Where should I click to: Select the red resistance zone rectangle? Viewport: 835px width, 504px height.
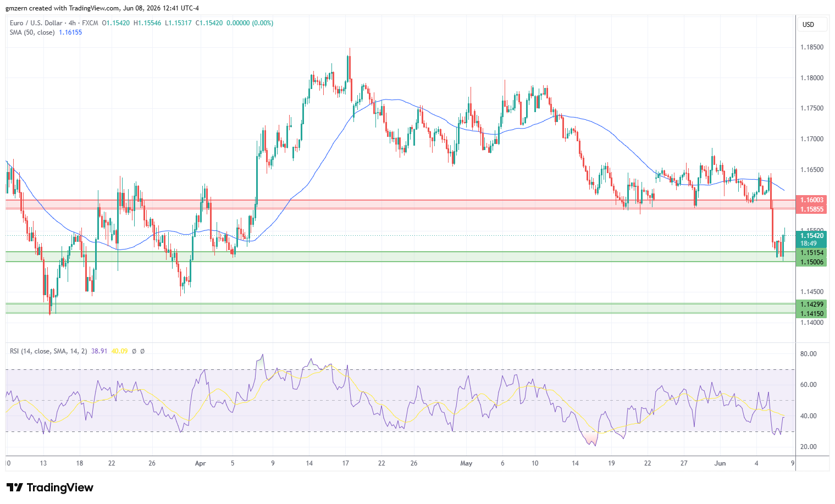400,204
